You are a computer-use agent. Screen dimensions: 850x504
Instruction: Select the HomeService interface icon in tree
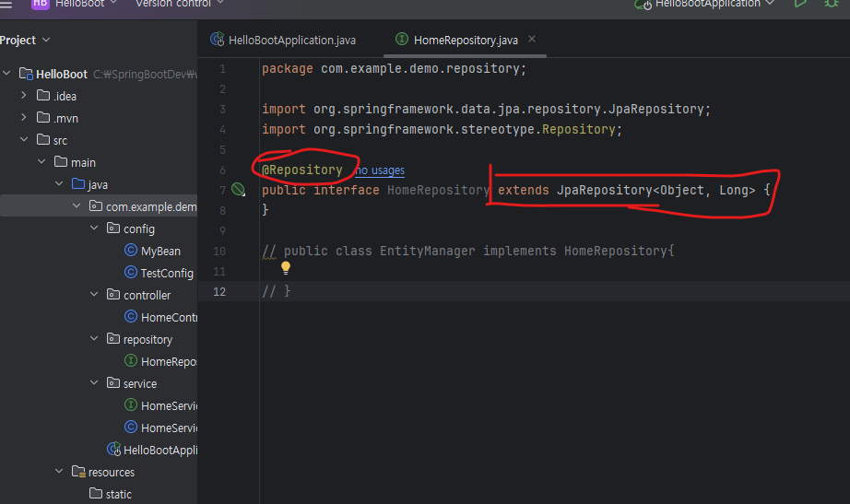[131, 404]
